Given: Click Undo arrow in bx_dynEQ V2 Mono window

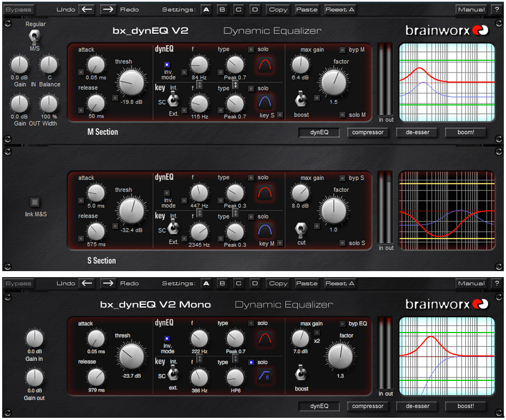Looking at the screenshot, I should (x=87, y=283).
